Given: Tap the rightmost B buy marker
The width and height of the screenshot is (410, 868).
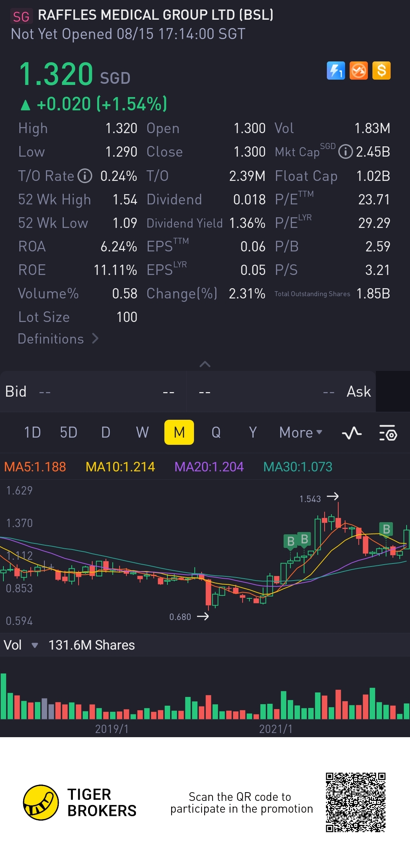Looking at the screenshot, I should coord(386,529).
